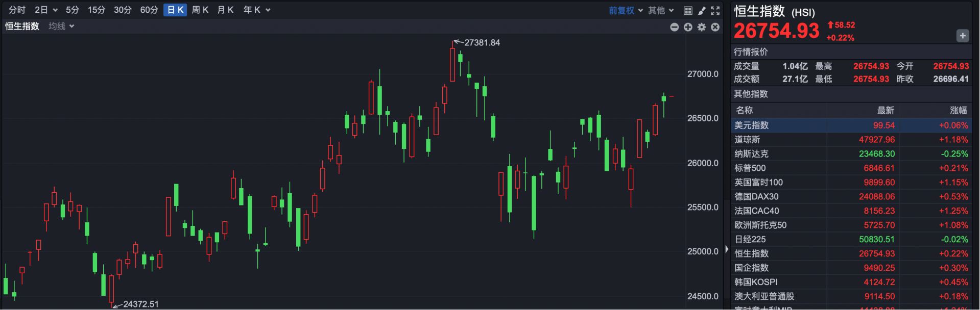Click the plus icon beside HSI price
This screenshot has height=310, width=980.
click(962, 36)
